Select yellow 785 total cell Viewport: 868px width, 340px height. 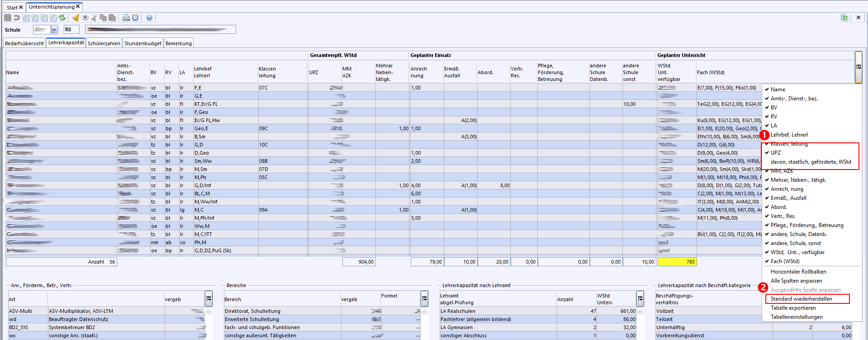[677, 262]
